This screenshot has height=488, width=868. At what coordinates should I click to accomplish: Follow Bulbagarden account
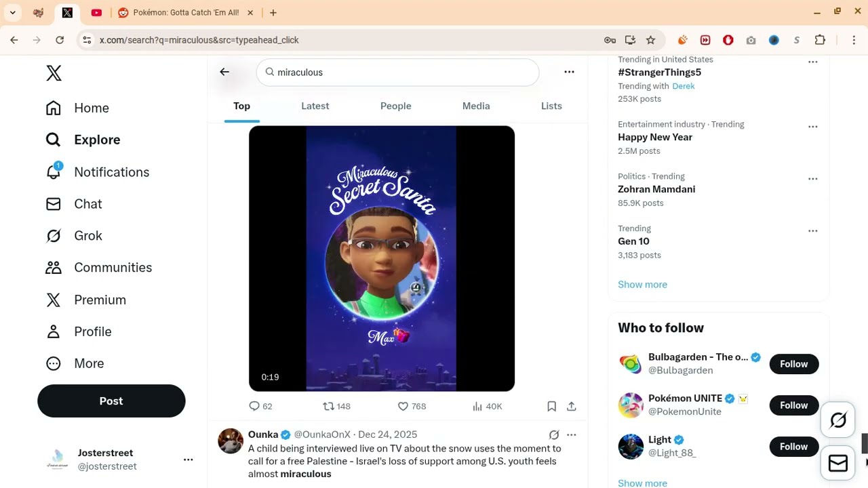click(793, 364)
